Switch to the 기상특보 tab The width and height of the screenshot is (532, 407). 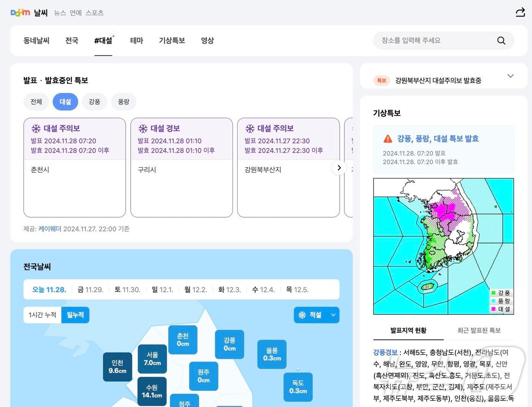[x=172, y=41]
